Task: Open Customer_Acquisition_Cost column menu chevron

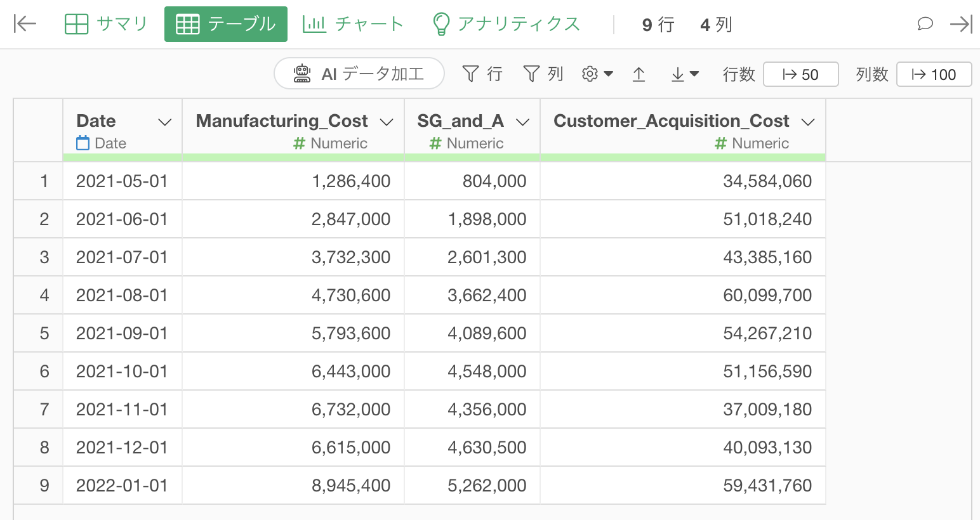Action: pyautogui.click(x=808, y=122)
